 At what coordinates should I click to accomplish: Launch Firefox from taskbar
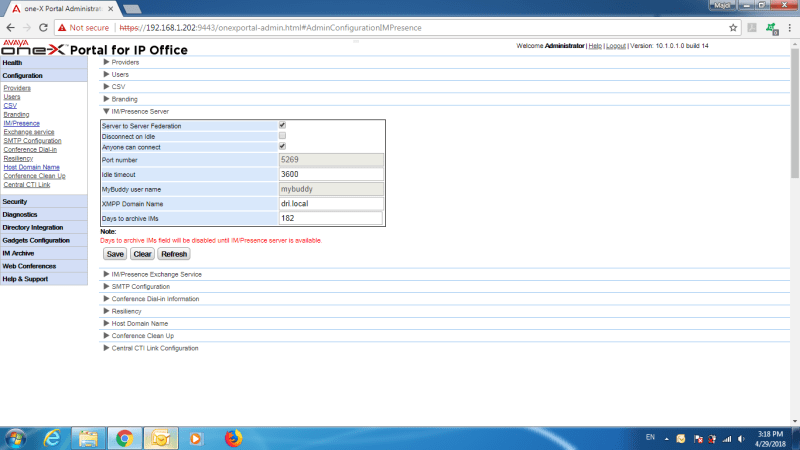(x=233, y=438)
